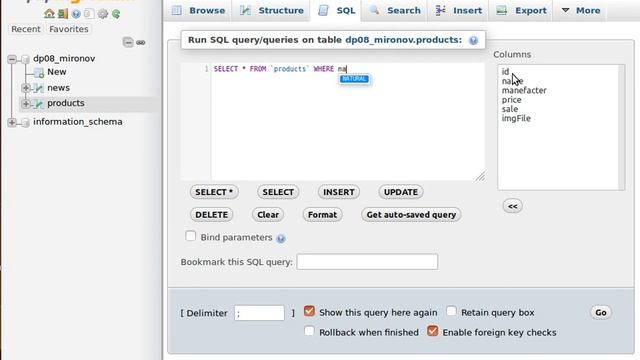Focus the Bookmark this SQL query field
Screen dimensions: 640x360
pos(367,262)
